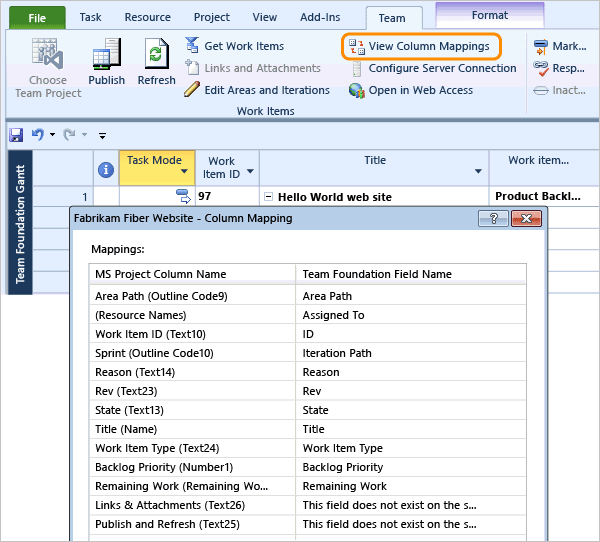Select the Title (Name) mapping row

[x=308, y=429]
